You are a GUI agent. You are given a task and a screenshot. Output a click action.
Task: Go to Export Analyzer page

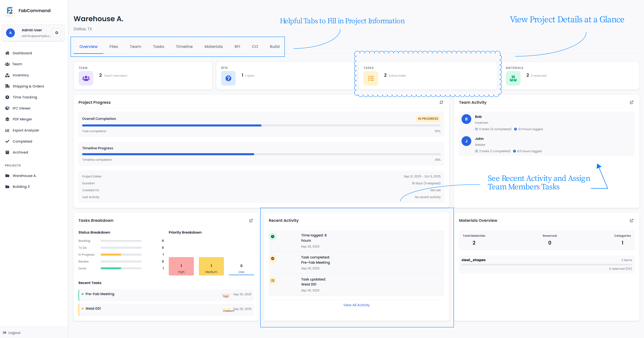26,130
